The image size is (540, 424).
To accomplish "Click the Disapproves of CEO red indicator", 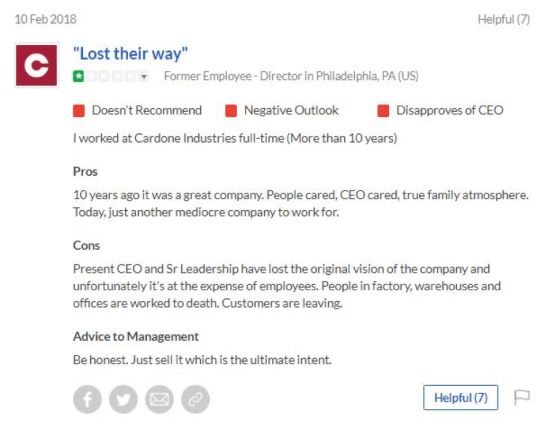I will [x=383, y=111].
